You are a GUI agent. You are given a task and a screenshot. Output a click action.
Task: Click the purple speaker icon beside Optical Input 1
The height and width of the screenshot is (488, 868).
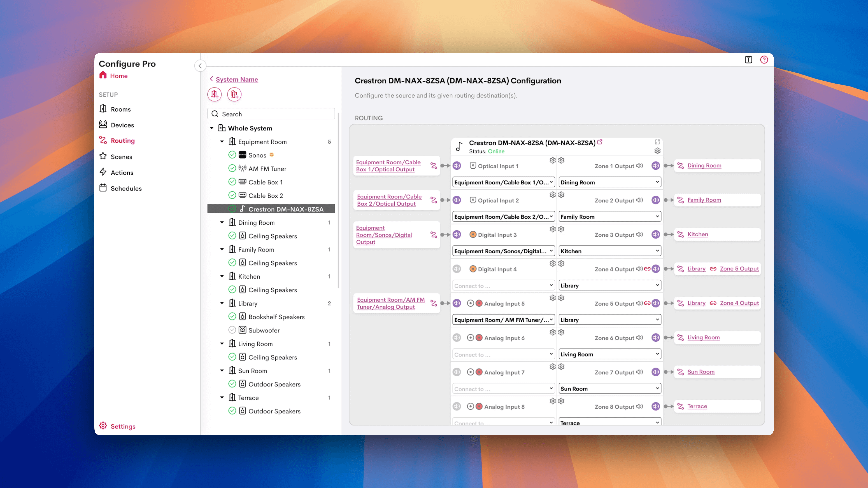[457, 166]
